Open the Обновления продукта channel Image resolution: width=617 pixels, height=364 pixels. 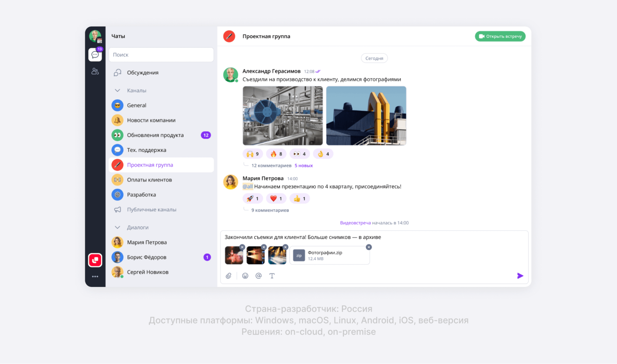coord(155,135)
